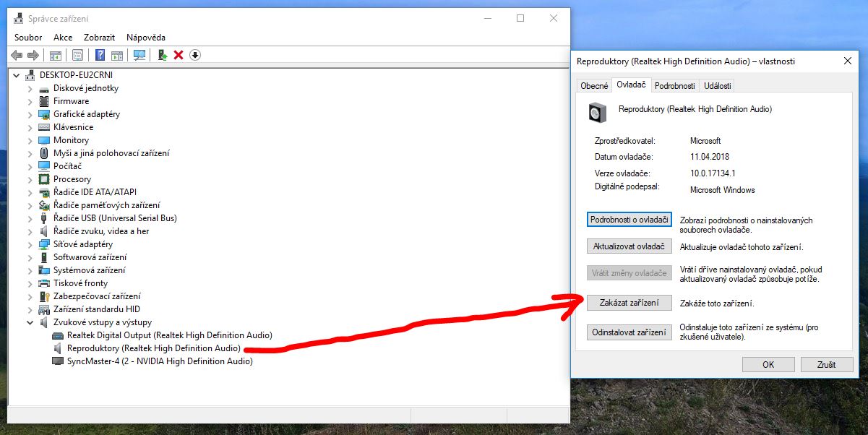Click the update driver green arrow icon

click(x=163, y=55)
